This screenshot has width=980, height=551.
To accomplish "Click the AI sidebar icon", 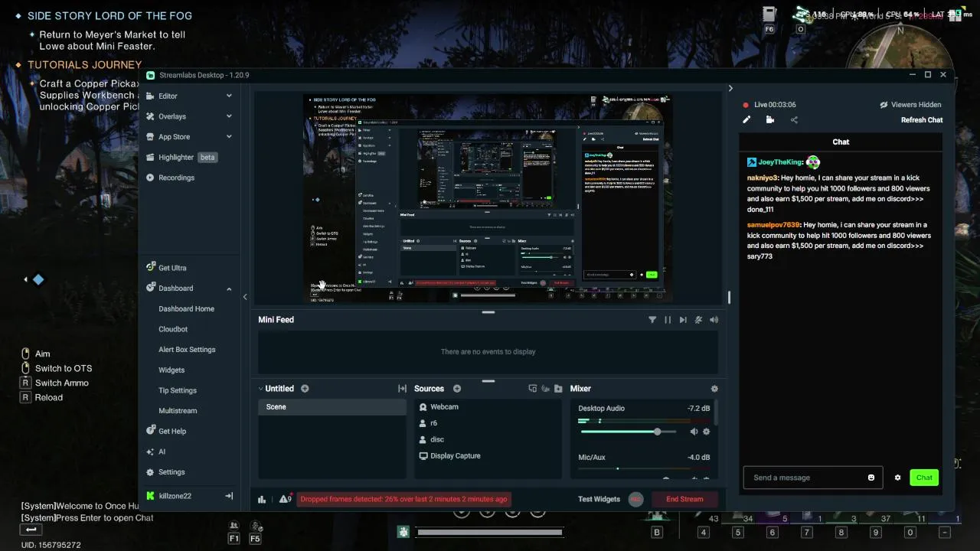I will click(x=151, y=452).
